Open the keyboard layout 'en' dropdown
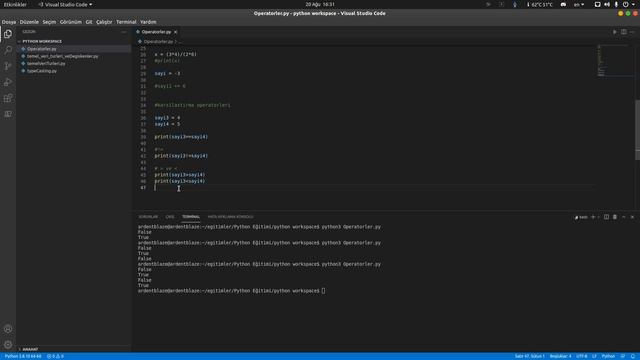This screenshot has height=360, width=640. pos(579,4)
